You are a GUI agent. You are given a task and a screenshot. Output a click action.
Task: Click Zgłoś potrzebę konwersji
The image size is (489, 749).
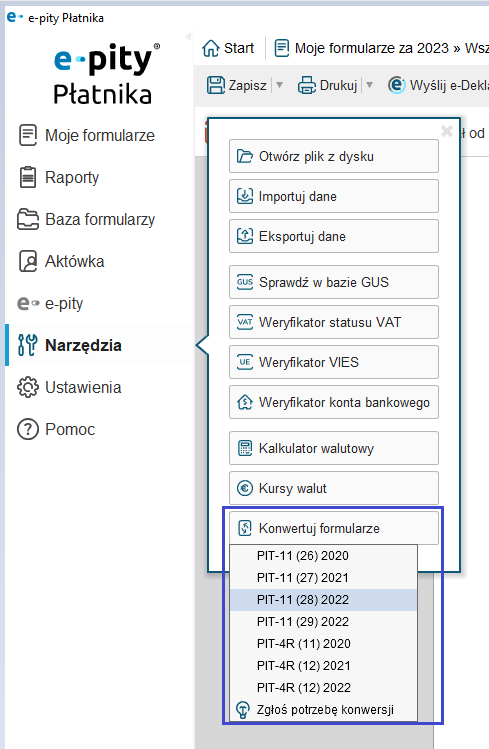324,710
